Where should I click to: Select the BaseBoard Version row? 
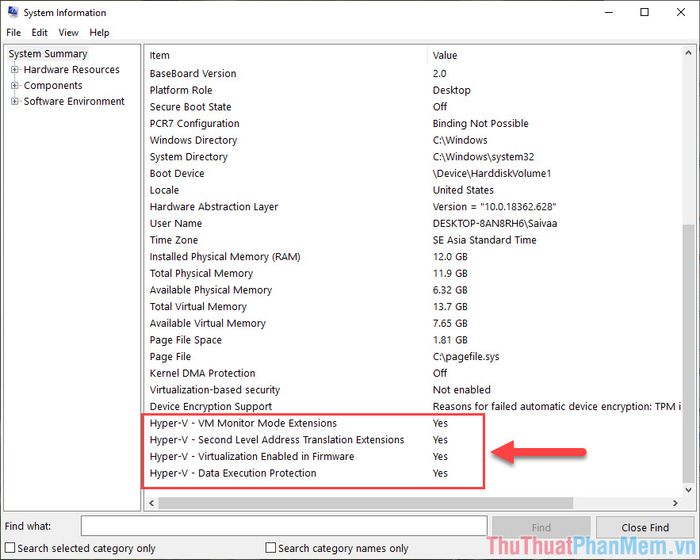tap(415, 73)
